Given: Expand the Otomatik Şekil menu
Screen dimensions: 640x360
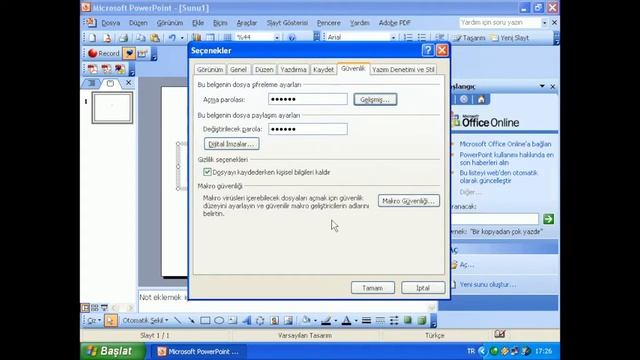Looking at the screenshot, I should pyautogui.click(x=145, y=321).
